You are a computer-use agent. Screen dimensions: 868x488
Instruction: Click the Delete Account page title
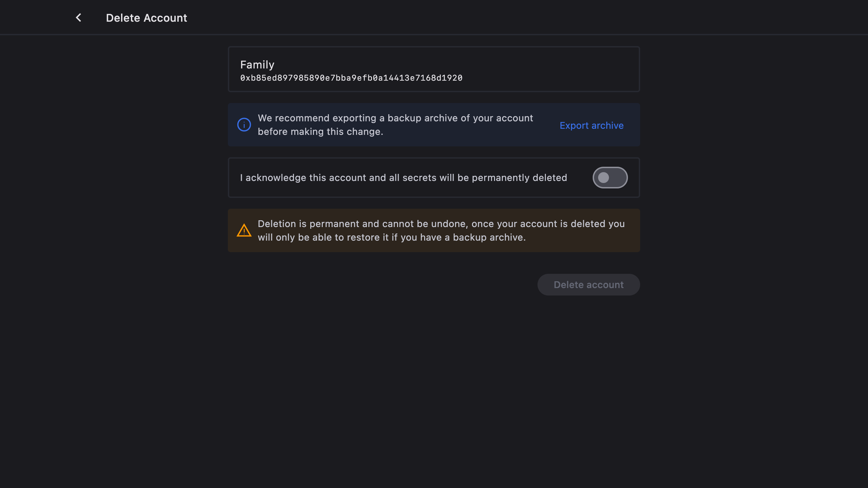pyautogui.click(x=146, y=18)
